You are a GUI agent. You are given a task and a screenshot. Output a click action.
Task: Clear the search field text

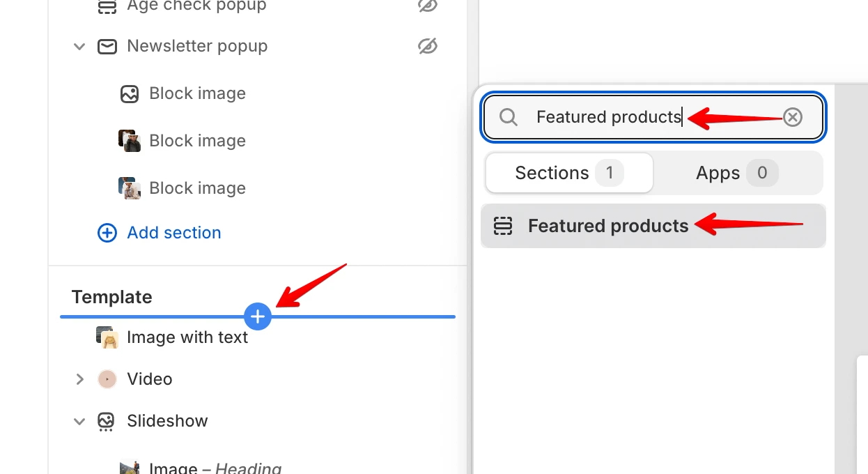(793, 117)
